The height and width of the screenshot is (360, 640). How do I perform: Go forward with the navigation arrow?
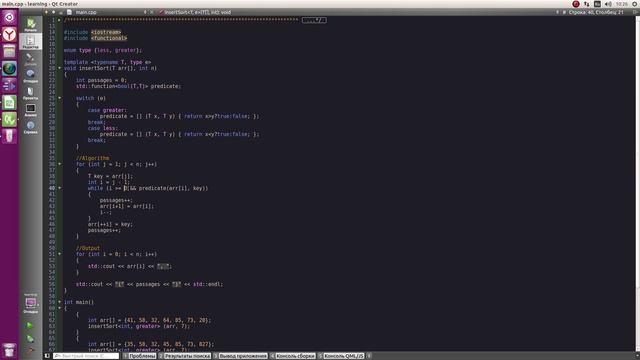coord(53,12)
